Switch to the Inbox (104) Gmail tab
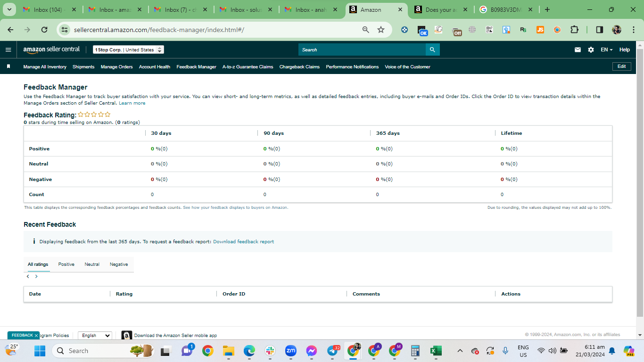644x362 pixels. coord(49,9)
